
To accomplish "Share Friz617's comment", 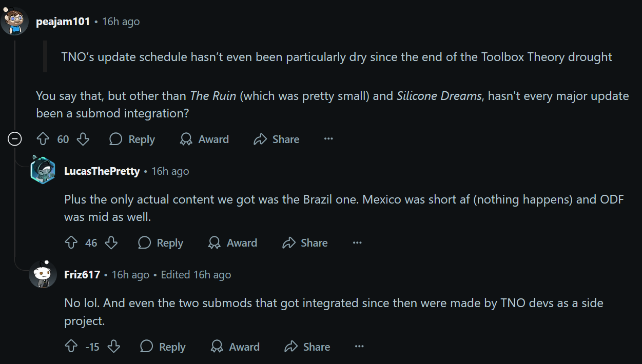I will click(307, 347).
